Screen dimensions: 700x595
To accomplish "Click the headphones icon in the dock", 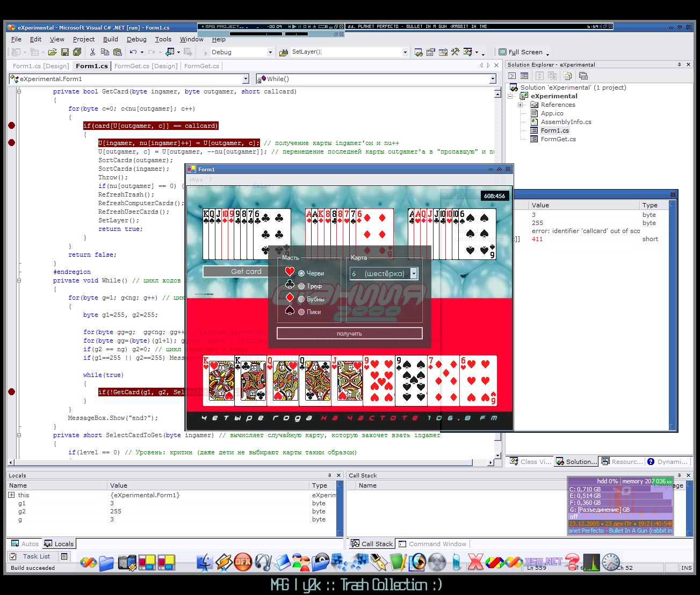I will (x=263, y=562).
